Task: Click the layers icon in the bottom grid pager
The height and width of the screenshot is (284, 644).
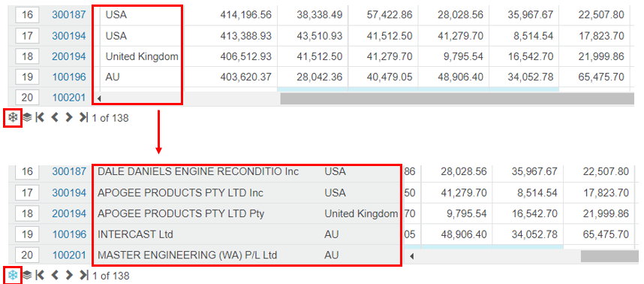Action: 27,275
